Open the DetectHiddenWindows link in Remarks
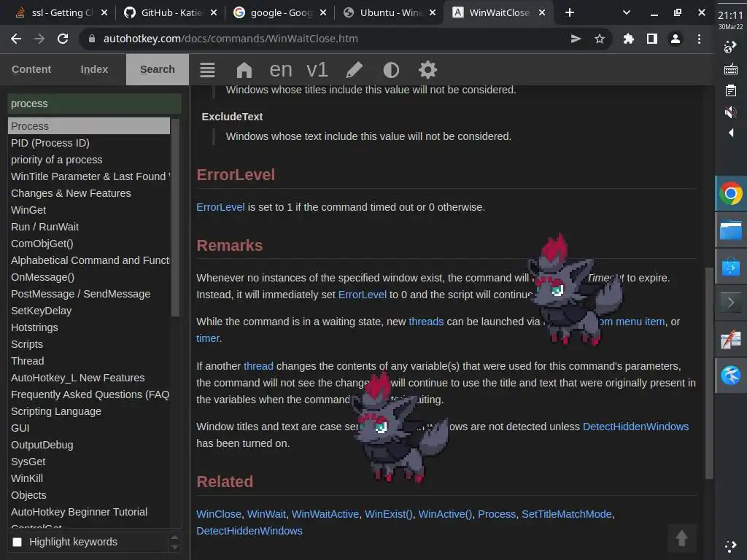 (x=635, y=427)
